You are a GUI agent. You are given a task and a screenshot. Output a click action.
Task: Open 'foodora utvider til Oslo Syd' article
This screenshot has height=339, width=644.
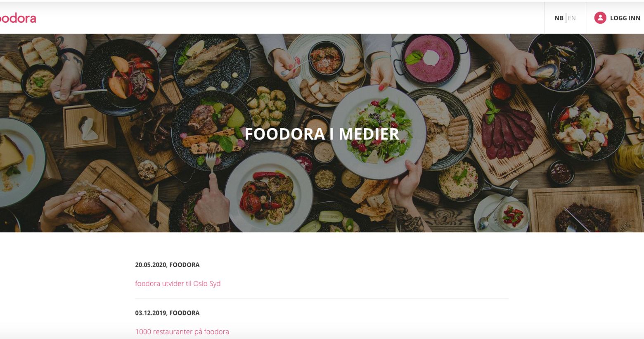178,284
